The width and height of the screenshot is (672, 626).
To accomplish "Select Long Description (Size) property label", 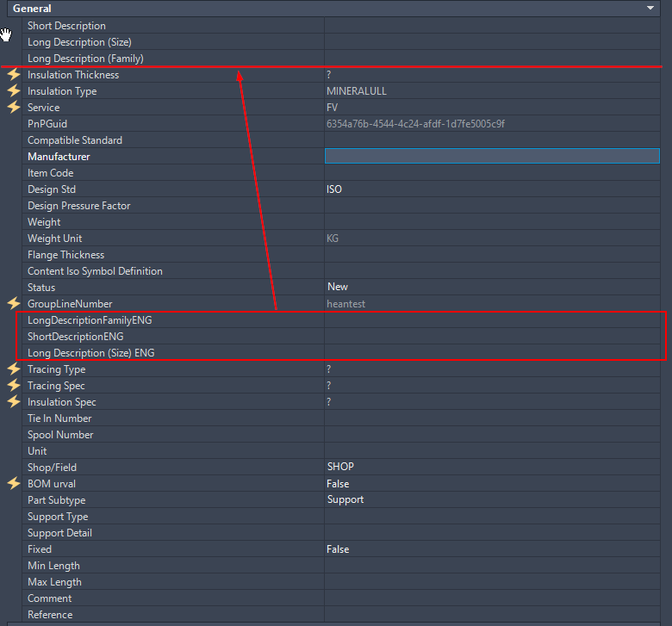I will 79,42.
